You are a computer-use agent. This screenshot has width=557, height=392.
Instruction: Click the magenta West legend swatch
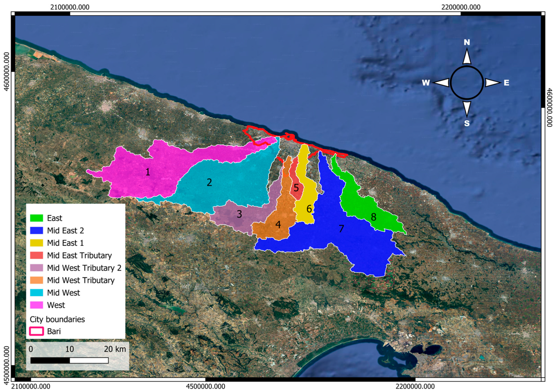[37, 305]
